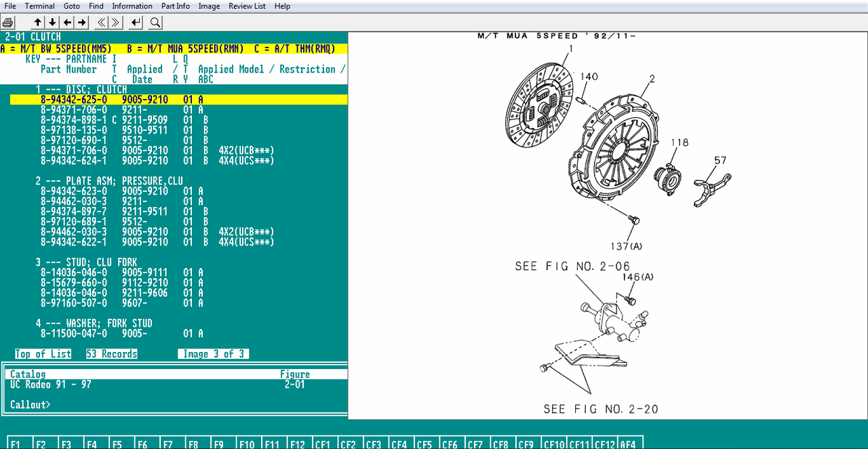Select part number 8-94374-898-1 row

click(125, 120)
